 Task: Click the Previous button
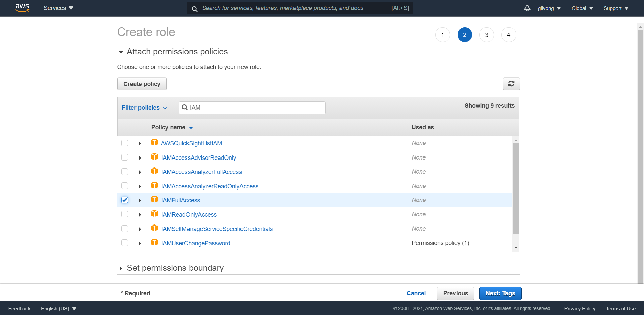[455, 293]
